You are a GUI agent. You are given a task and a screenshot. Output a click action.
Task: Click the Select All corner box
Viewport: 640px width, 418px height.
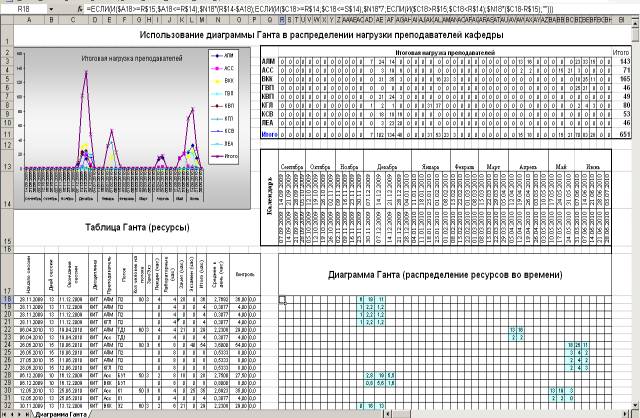(x=7, y=19)
